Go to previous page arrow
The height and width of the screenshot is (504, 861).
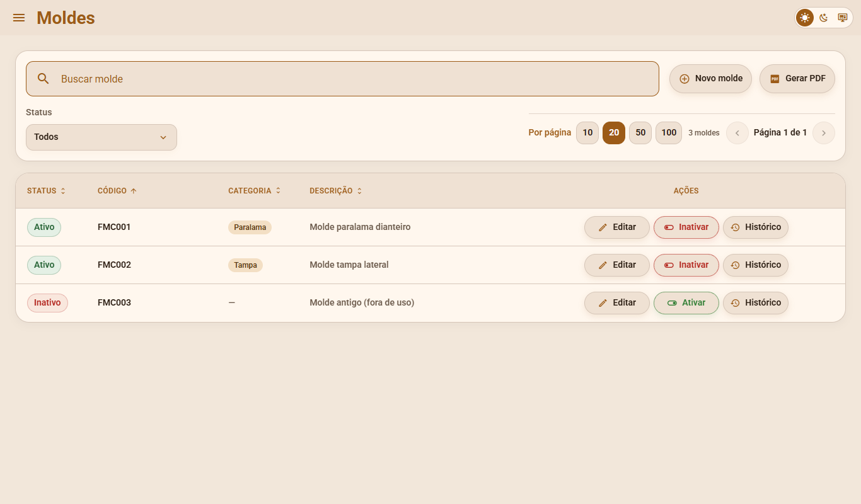coord(737,133)
